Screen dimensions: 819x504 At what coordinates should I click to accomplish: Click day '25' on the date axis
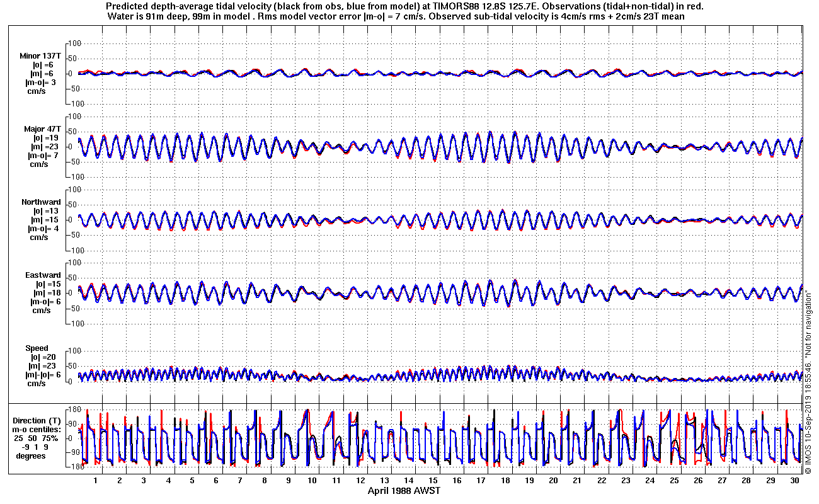click(674, 481)
